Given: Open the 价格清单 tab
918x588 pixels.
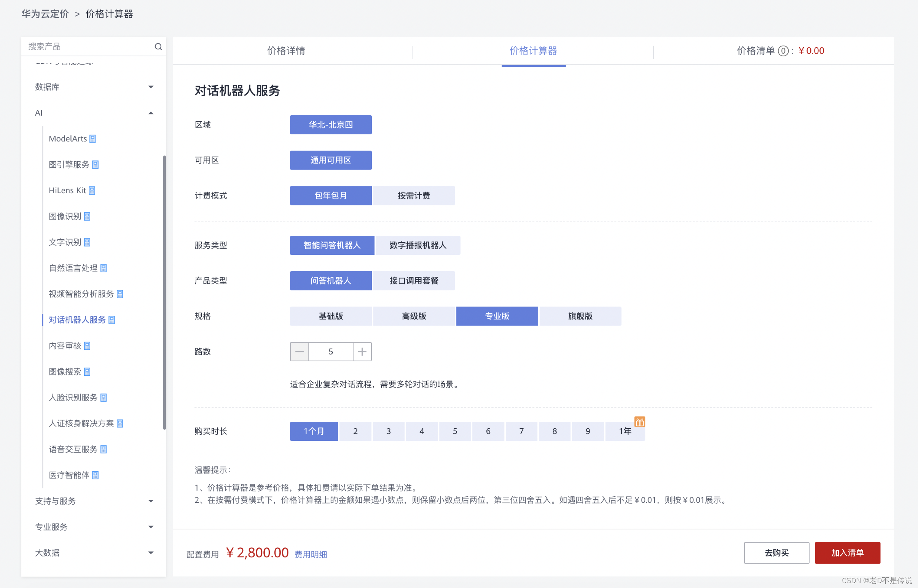Looking at the screenshot, I should pos(780,51).
